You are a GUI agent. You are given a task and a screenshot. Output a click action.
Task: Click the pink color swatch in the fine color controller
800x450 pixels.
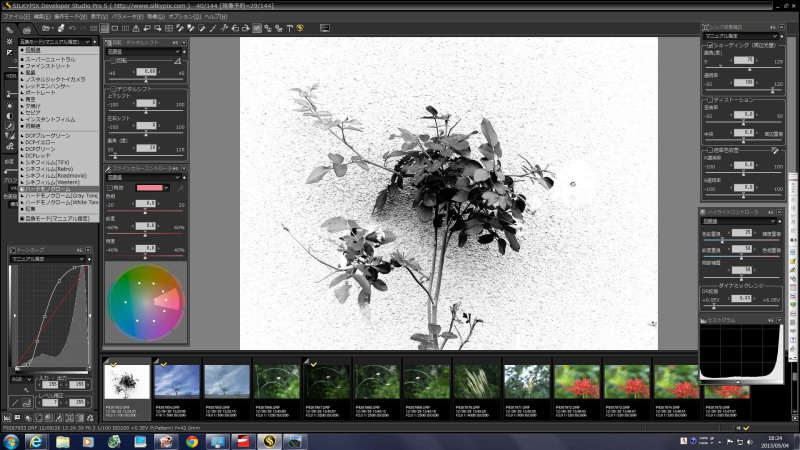tap(149, 188)
